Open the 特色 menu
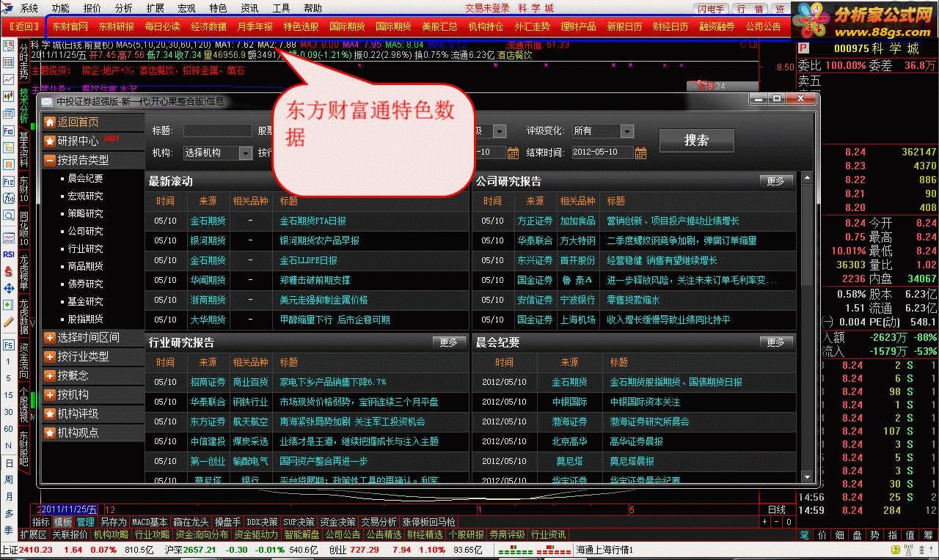Screen dimensions: 939x560 218,8
